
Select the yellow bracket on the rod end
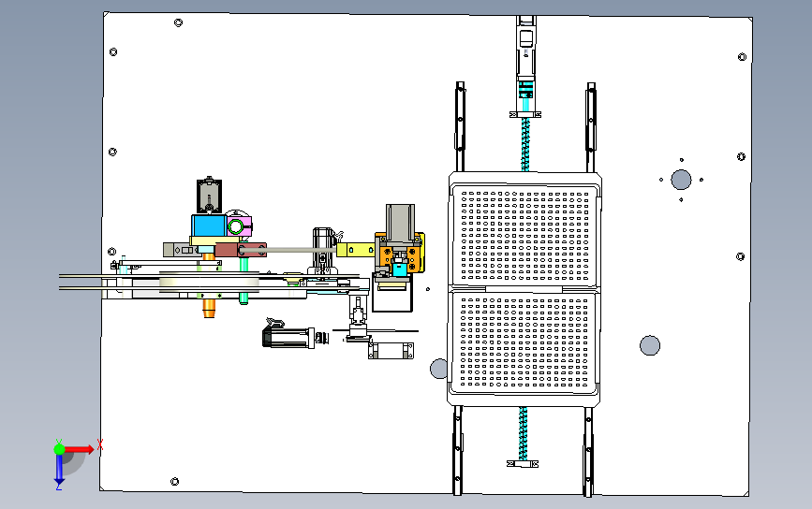click(355, 251)
